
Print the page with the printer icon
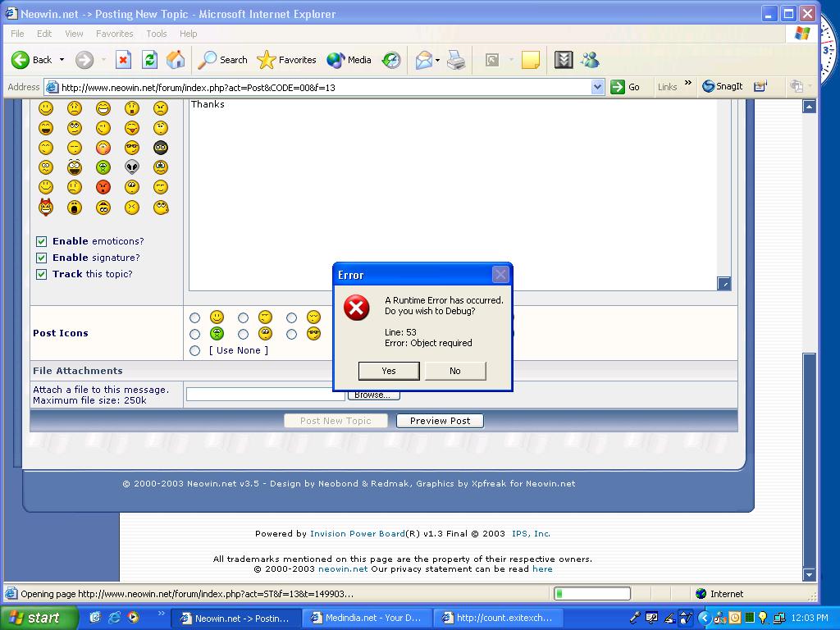[456, 60]
